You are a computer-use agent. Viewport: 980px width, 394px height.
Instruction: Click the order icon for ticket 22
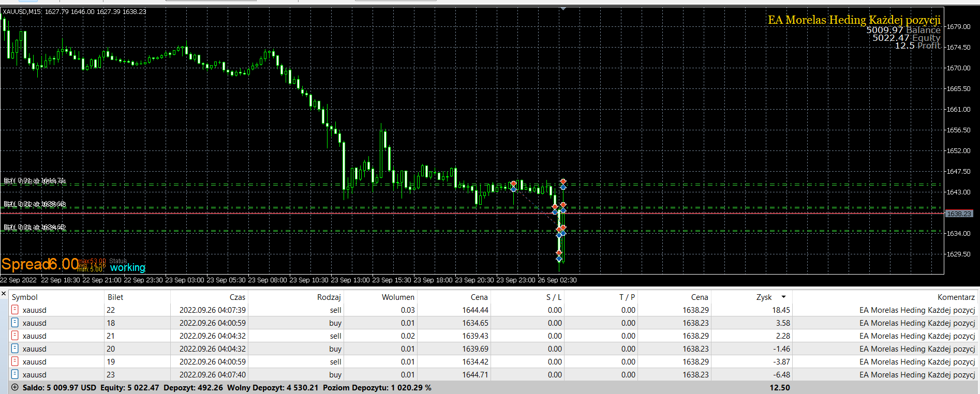coord(15,310)
